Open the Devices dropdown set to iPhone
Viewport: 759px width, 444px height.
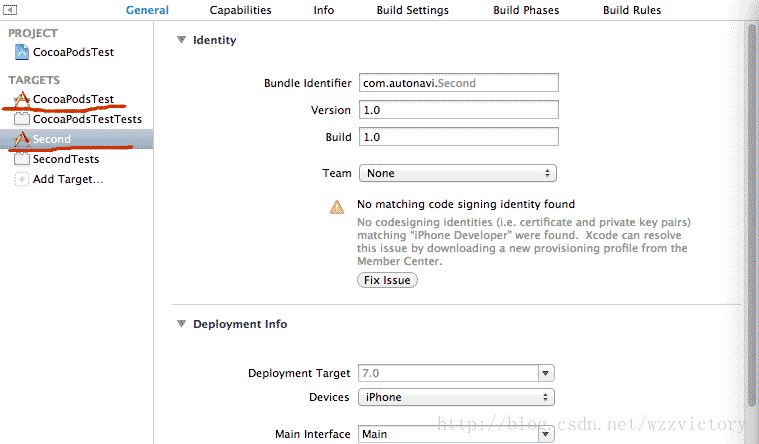click(456, 397)
